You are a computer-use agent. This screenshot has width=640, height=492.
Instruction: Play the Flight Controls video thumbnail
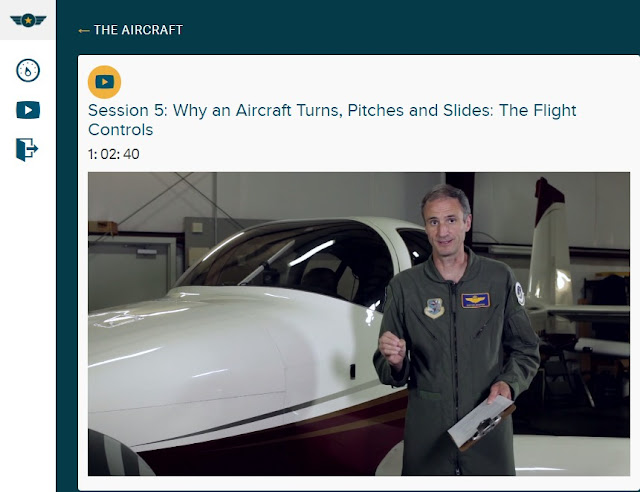pos(359,324)
